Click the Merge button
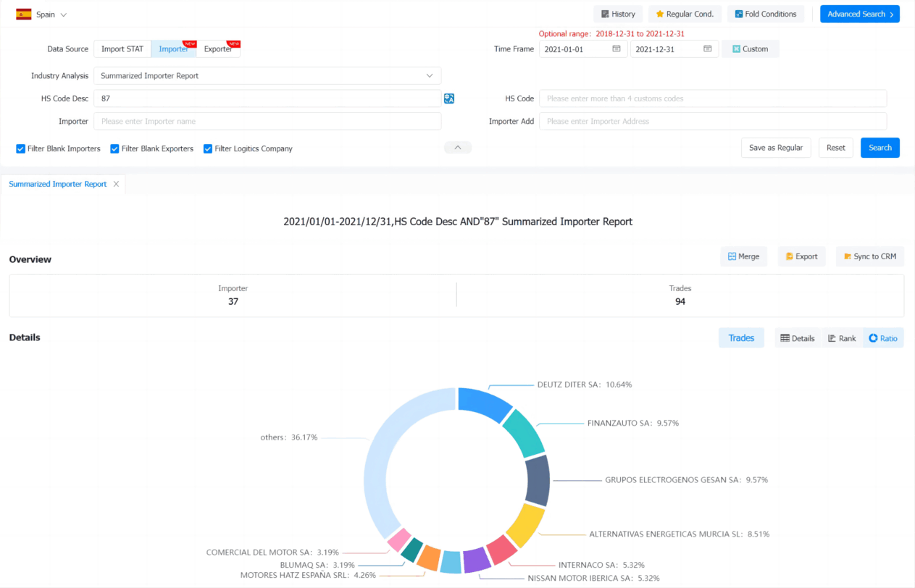Screen dimensions: 915x588 pyautogui.click(x=744, y=256)
